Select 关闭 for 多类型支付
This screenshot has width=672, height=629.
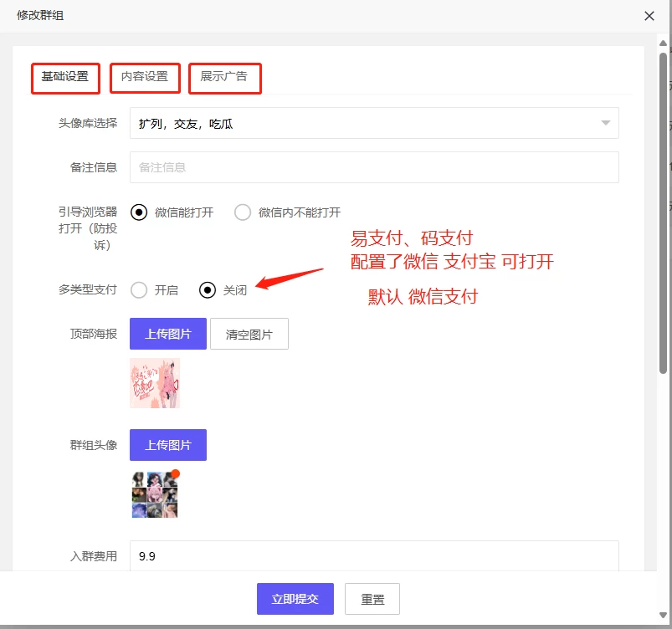click(x=208, y=290)
